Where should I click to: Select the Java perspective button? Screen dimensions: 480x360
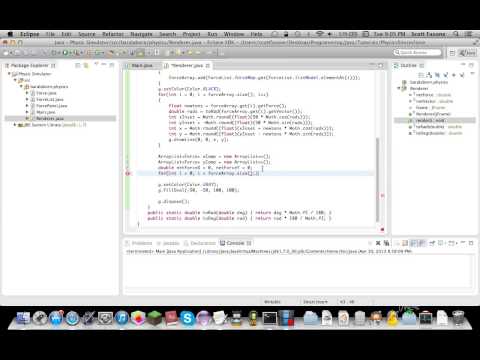467,53
